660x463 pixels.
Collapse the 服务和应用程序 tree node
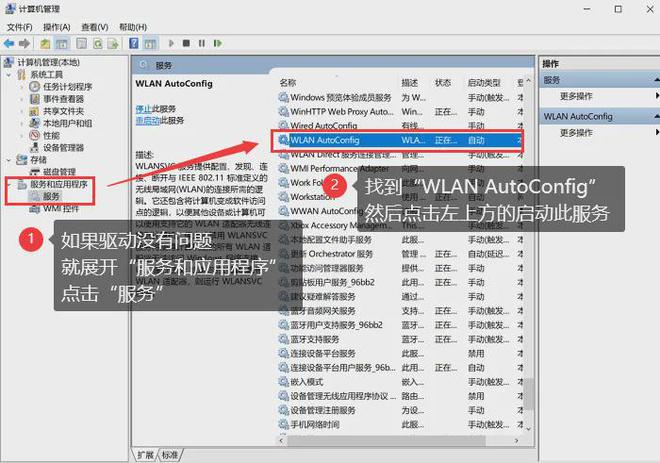point(9,184)
